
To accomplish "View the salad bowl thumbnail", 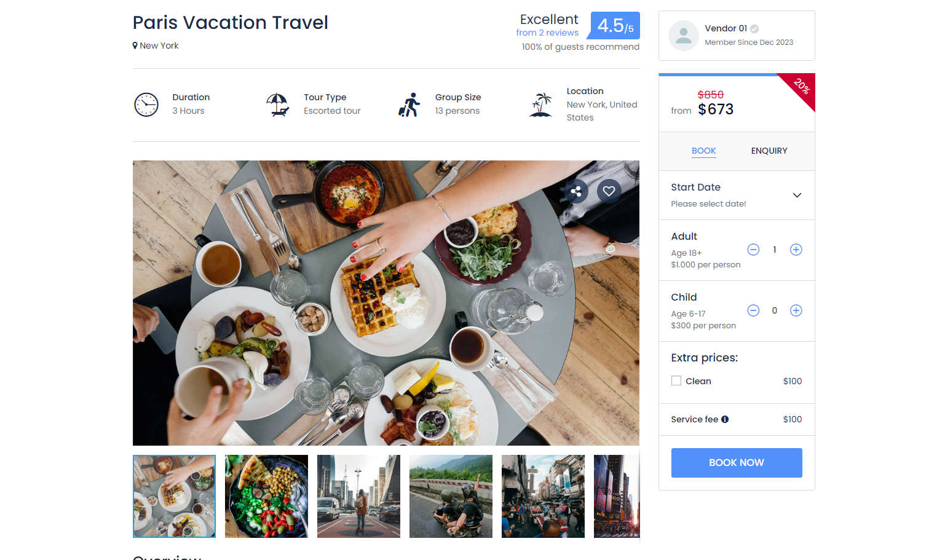I will tap(266, 496).
